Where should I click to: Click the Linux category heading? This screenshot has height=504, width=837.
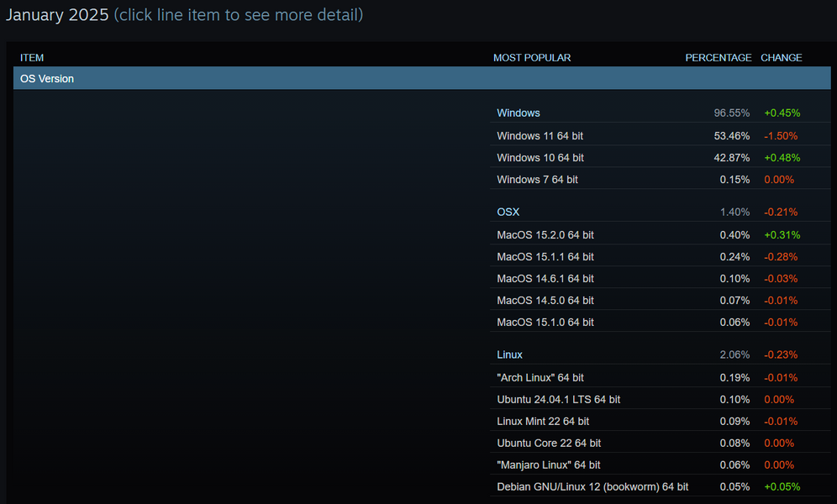[x=509, y=355]
